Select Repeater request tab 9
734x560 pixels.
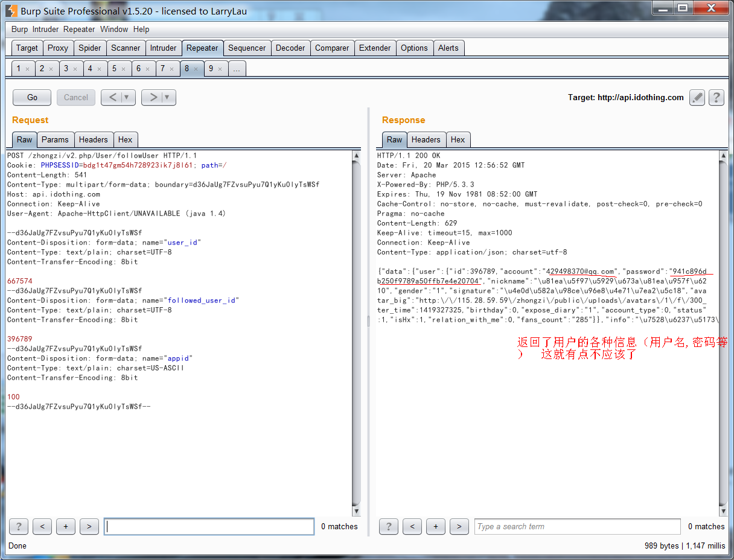pyautogui.click(x=211, y=69)
